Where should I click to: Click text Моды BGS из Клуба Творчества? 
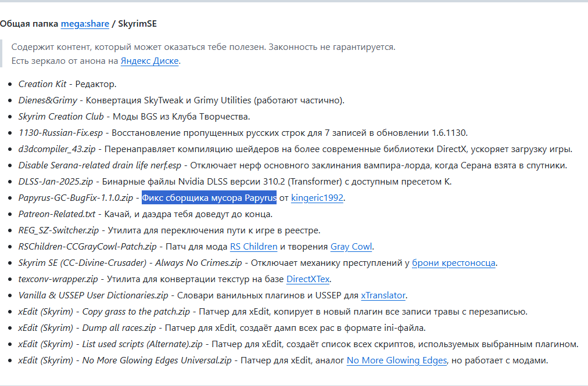[181, 117]
